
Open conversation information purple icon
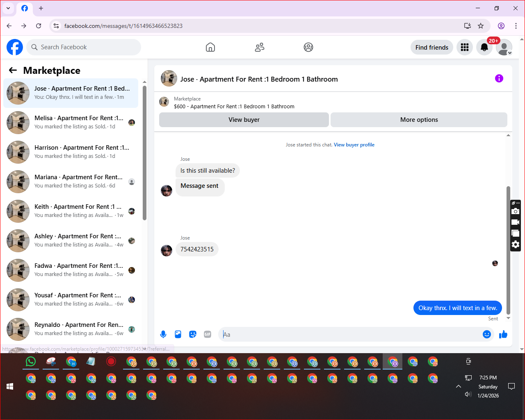click(499, 78)
